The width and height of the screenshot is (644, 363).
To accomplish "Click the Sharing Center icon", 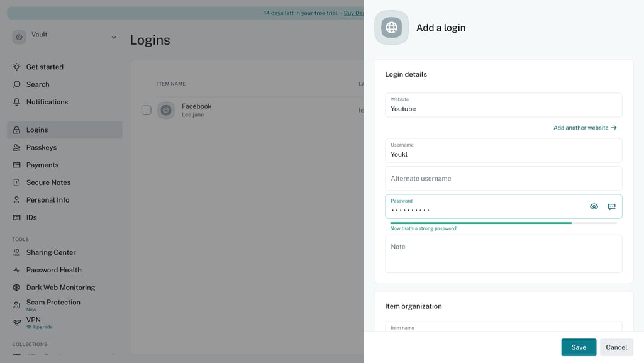I will coord(16,252).
